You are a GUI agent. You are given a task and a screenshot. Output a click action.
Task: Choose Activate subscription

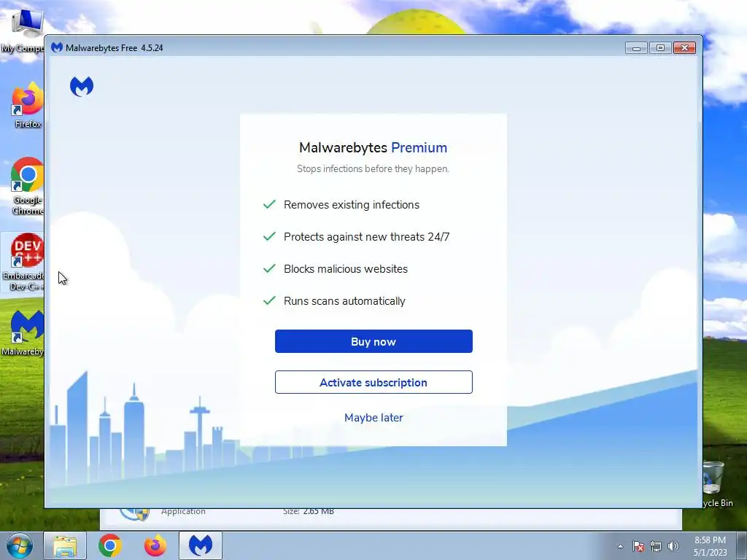tap(373, 382)
